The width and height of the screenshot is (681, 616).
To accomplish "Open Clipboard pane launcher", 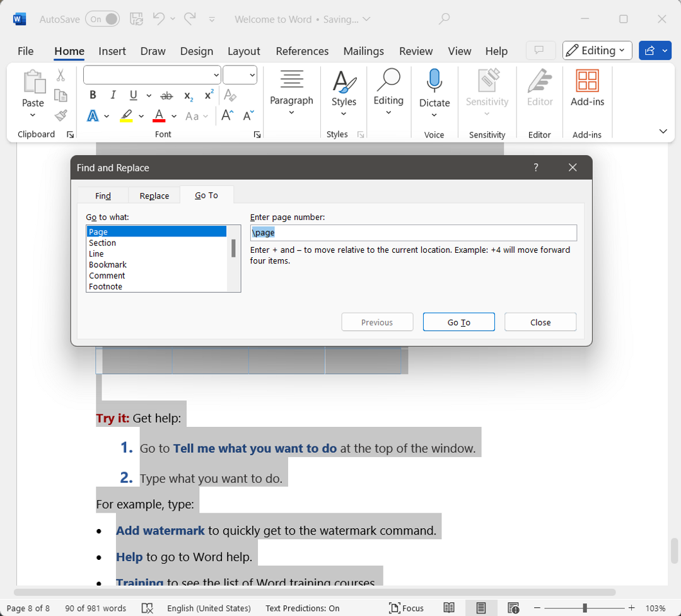I will pos(70,135).
